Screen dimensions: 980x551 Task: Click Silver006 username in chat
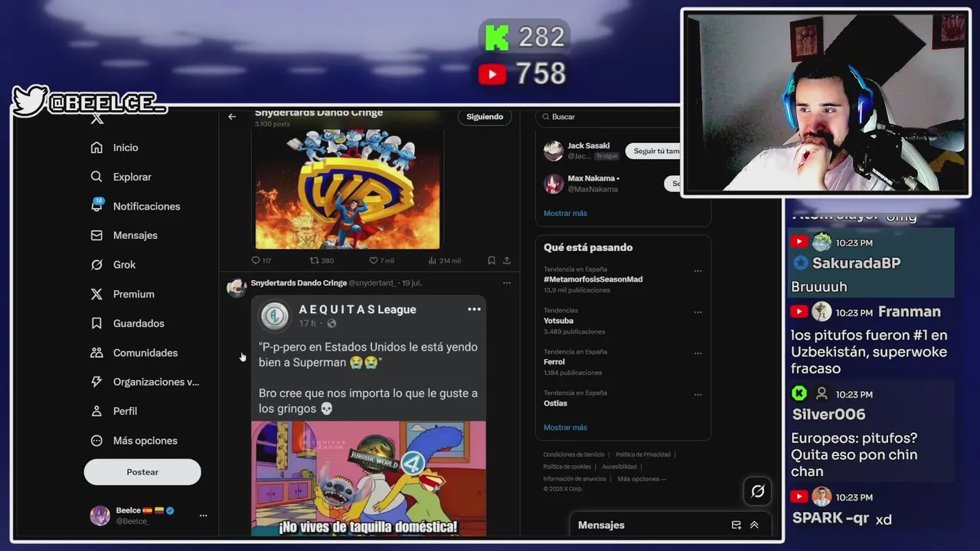click(828, 415)
